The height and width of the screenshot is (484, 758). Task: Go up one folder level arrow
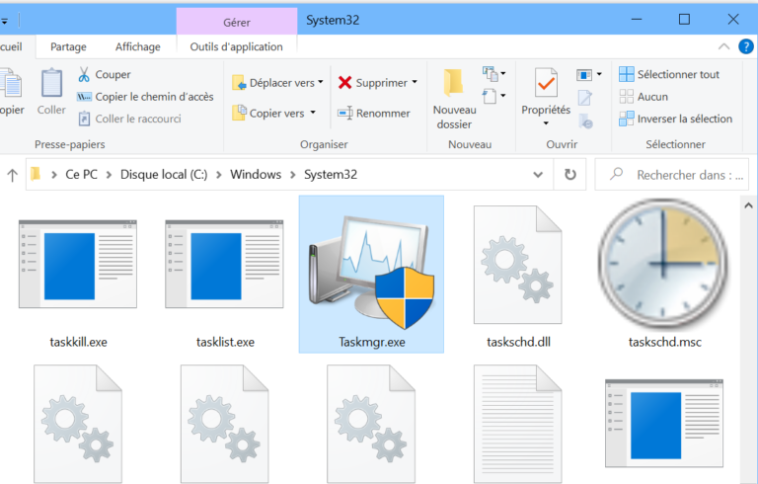tap(13, 175)
